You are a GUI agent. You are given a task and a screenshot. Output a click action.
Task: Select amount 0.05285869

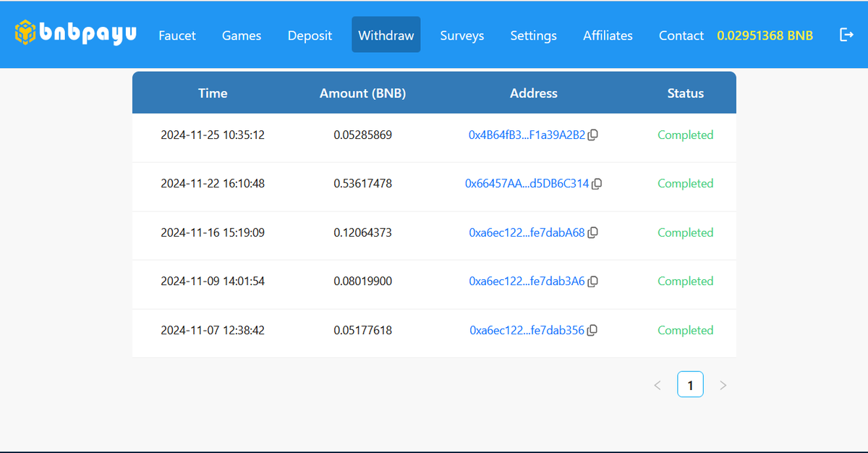click(x=363, y=135)
